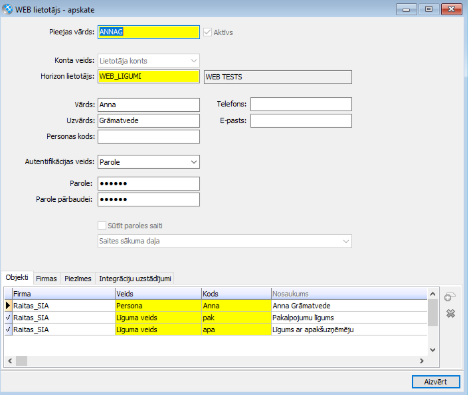
Task: Select the Raitas_SIA row marker arrow
Action: [8, 305]
